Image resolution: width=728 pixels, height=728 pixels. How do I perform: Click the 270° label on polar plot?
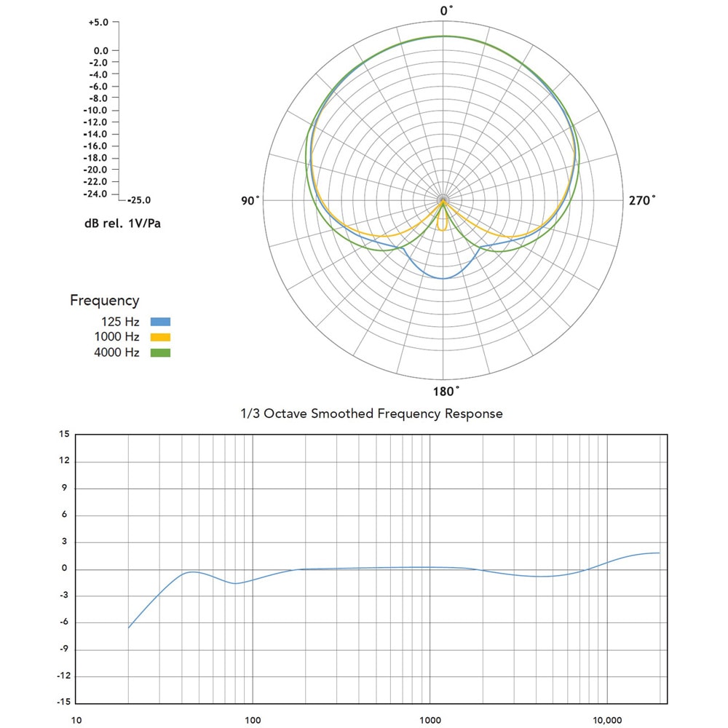[x=642, y=201]
